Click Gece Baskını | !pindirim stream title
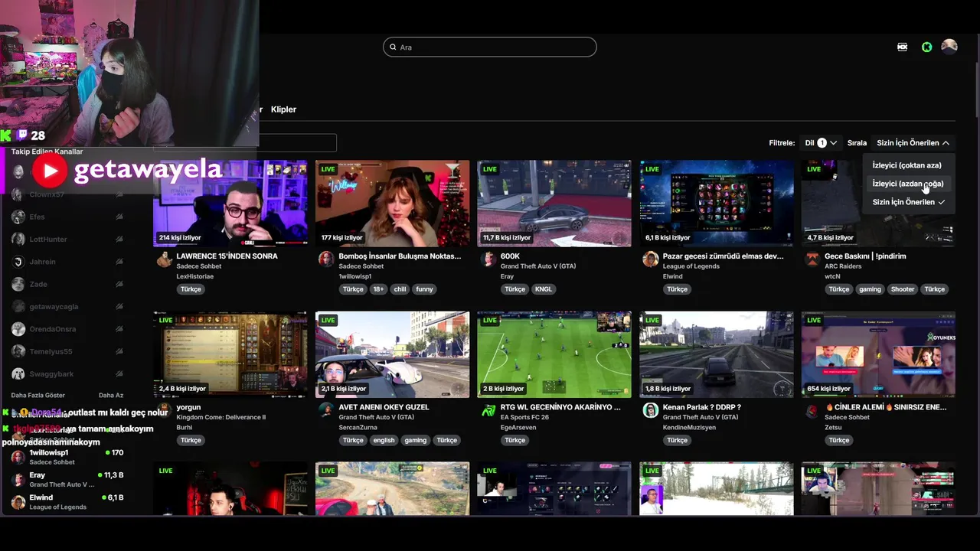Viewport: 980px width, 551px height. point(865,256)
